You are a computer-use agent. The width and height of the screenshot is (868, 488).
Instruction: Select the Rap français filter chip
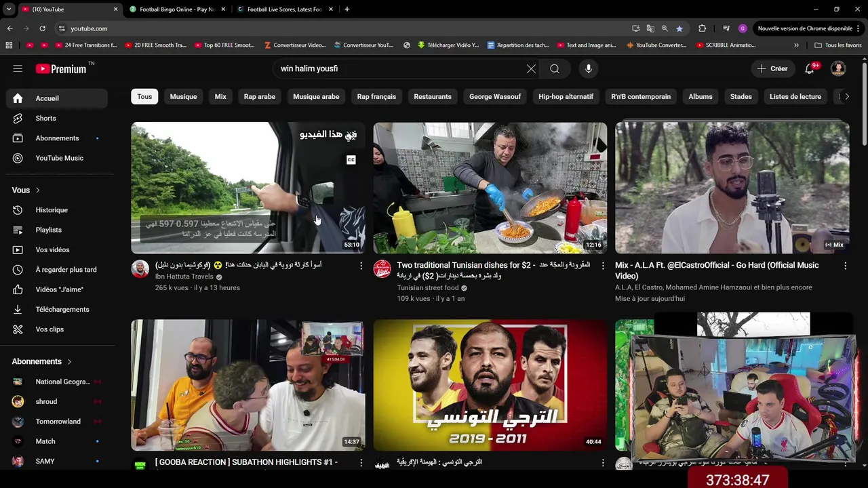click(x=376, y=96)
